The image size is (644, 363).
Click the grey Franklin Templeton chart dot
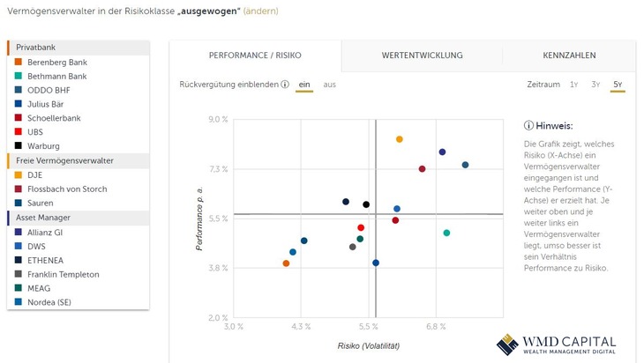(x=353, y=247)
